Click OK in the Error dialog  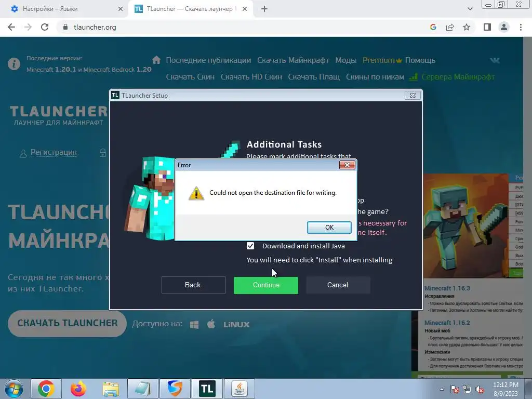pos(329,228)
